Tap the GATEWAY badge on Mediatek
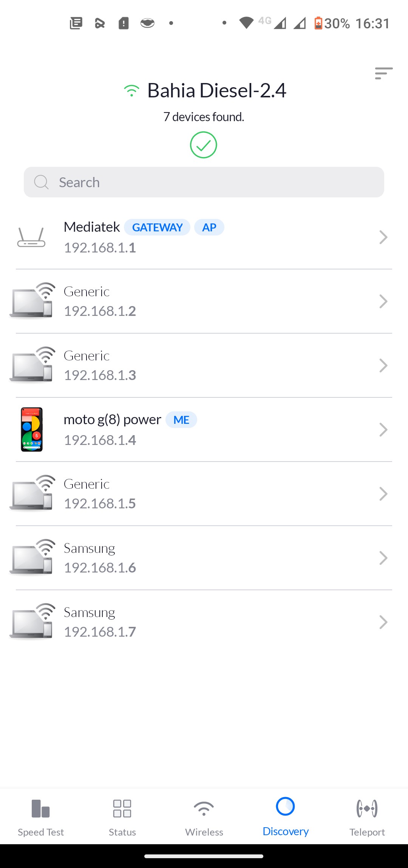This screenshot has width=408, height=868. [x=157, y=228]
